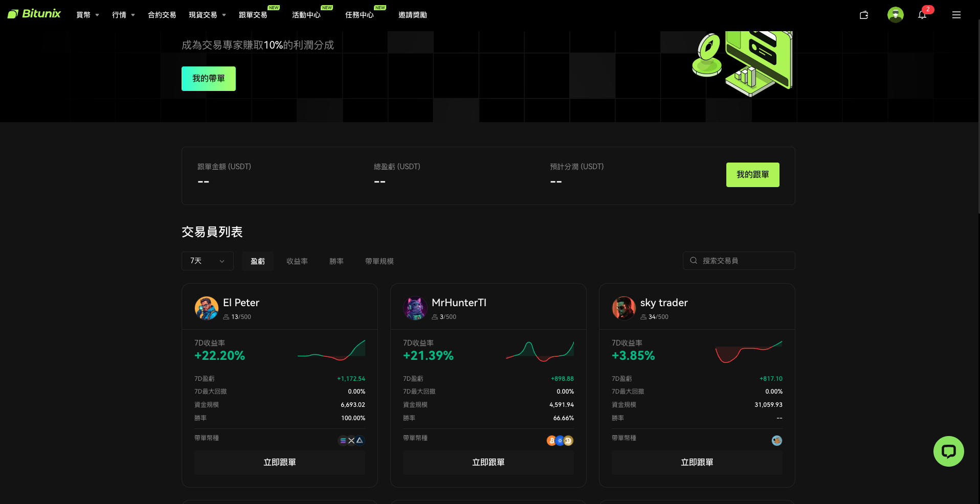
Task: Click the 交易員列表 heading
Action: click(x=212, y=232)
